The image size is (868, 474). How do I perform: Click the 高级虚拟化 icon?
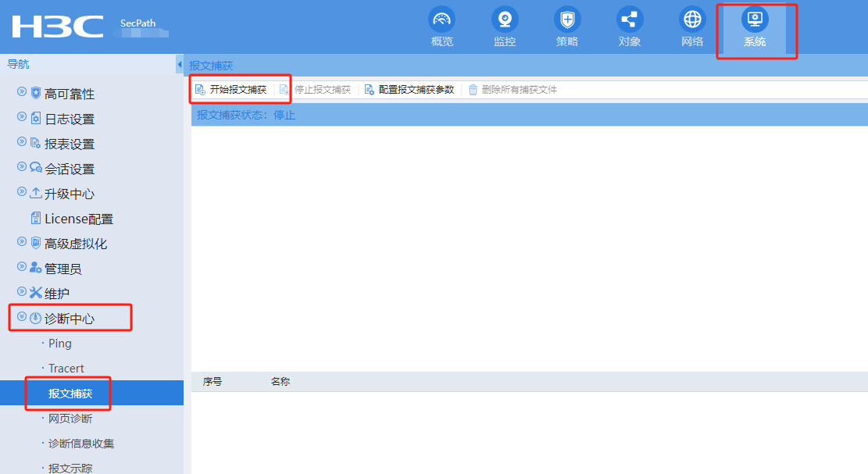[35, 242]
